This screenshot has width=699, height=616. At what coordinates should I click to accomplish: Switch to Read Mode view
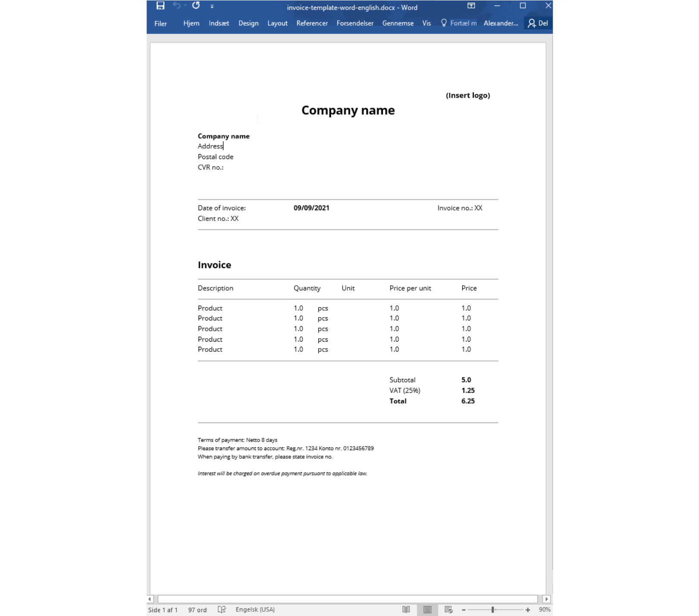(406, 610)
